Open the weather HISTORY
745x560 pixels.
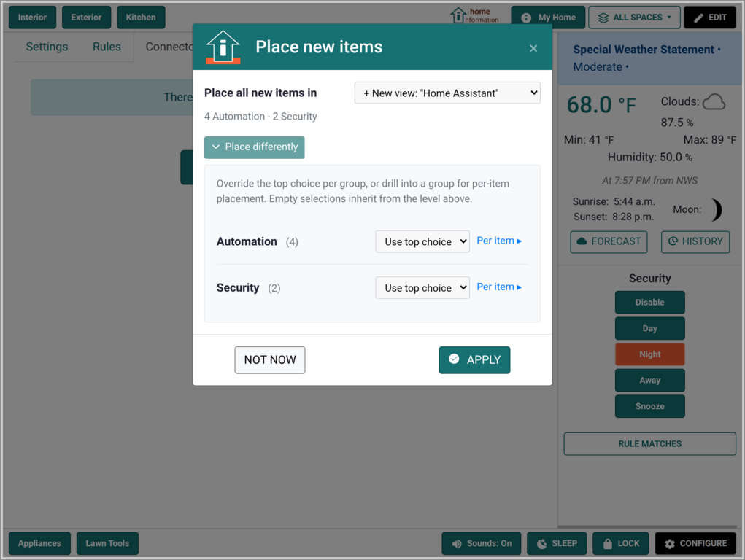[695, 242]
